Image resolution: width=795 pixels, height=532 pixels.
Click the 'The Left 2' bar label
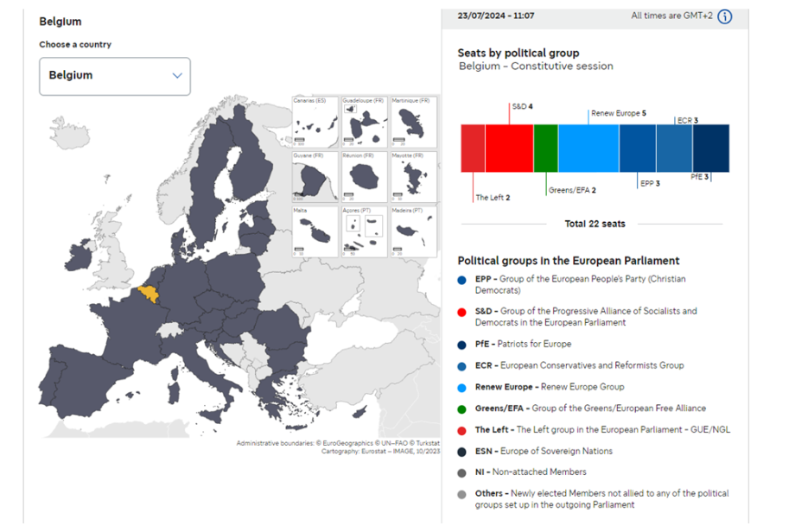[493, 198]
